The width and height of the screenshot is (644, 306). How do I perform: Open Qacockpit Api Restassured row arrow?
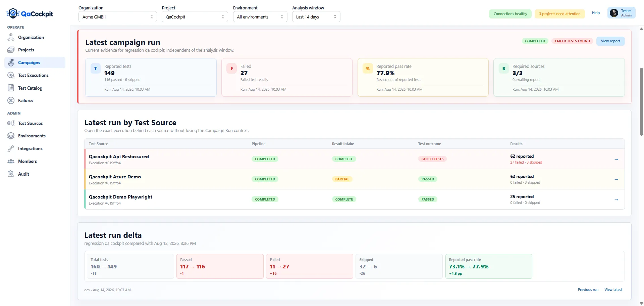click(616, 159)
